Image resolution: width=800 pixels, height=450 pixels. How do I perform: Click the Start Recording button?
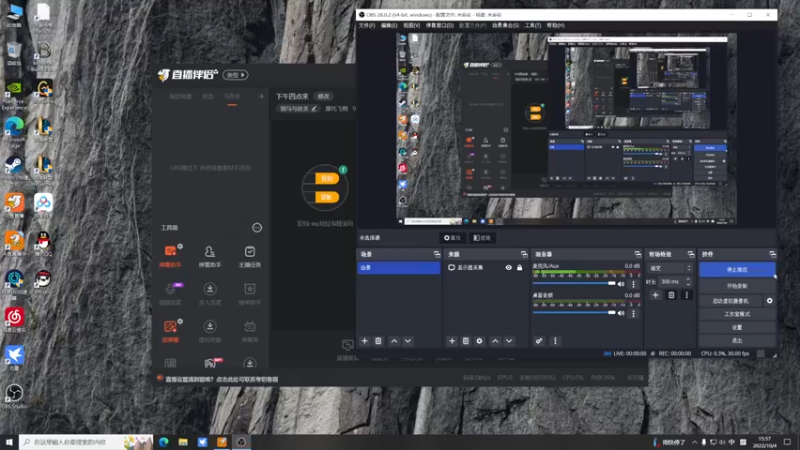pyautogui.click(x=737, y=286)
